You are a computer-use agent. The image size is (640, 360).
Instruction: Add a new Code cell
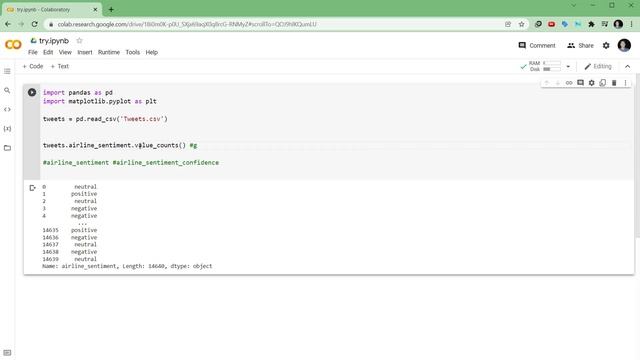point(33,66)
